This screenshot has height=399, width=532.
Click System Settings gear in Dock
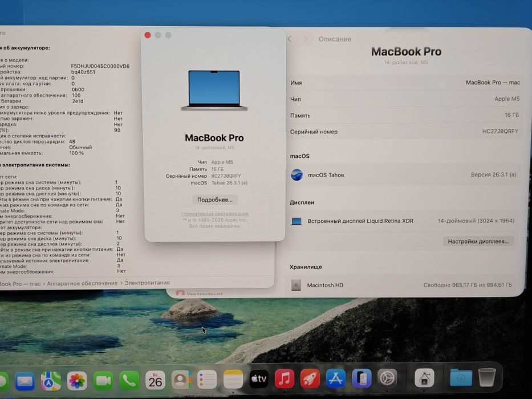pos(387,377)
